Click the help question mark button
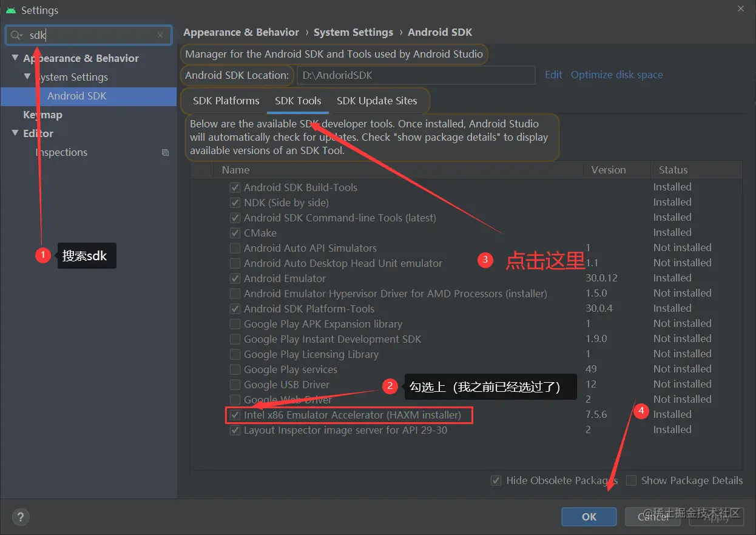 pyautogui.click(x=21, y=517)
